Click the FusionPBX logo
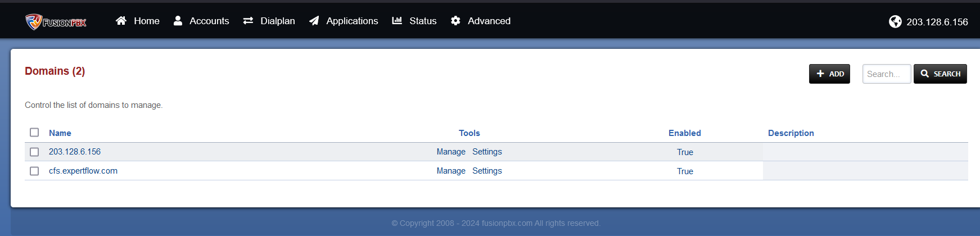 [x=56, y=21]
